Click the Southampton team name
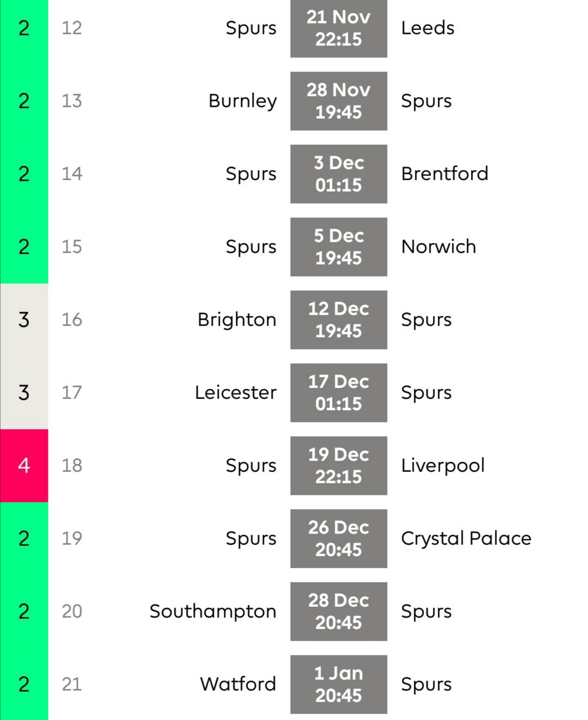The image size is (588, 720). 213,612
